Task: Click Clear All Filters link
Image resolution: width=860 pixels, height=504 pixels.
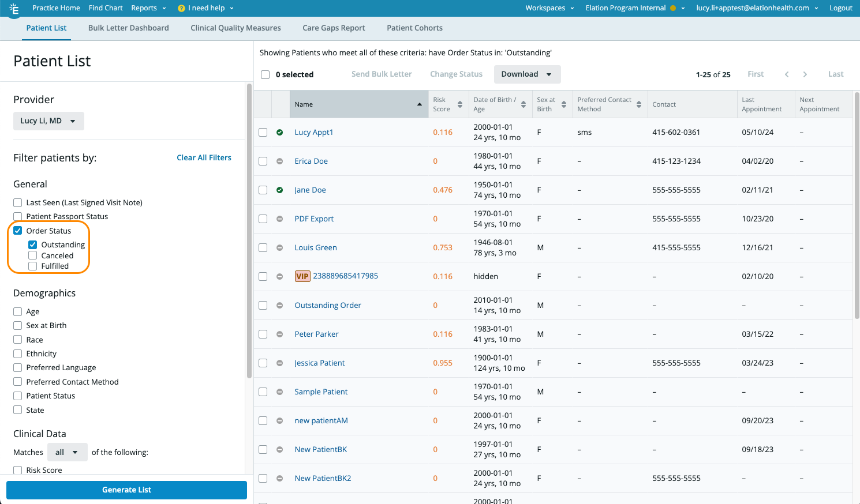Action: pos(204,157)
